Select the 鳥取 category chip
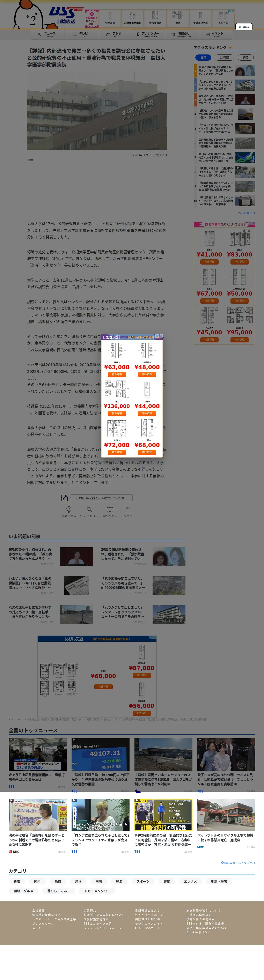Viewport: 264px width, 980px height. [58, 882]
